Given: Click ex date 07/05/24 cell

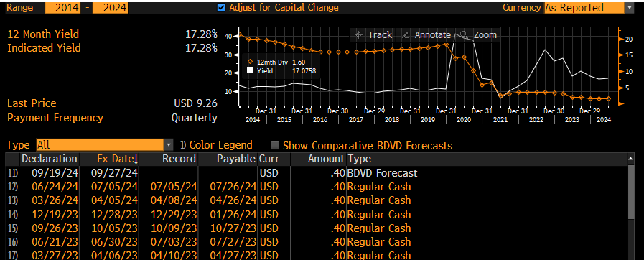Looking at the screenshot, I should click(115, 187).
